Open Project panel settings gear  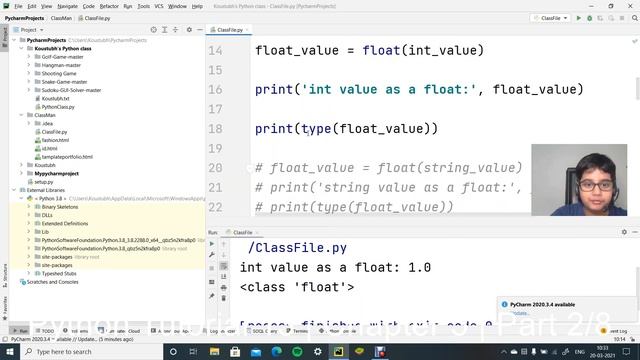[189, 30]
